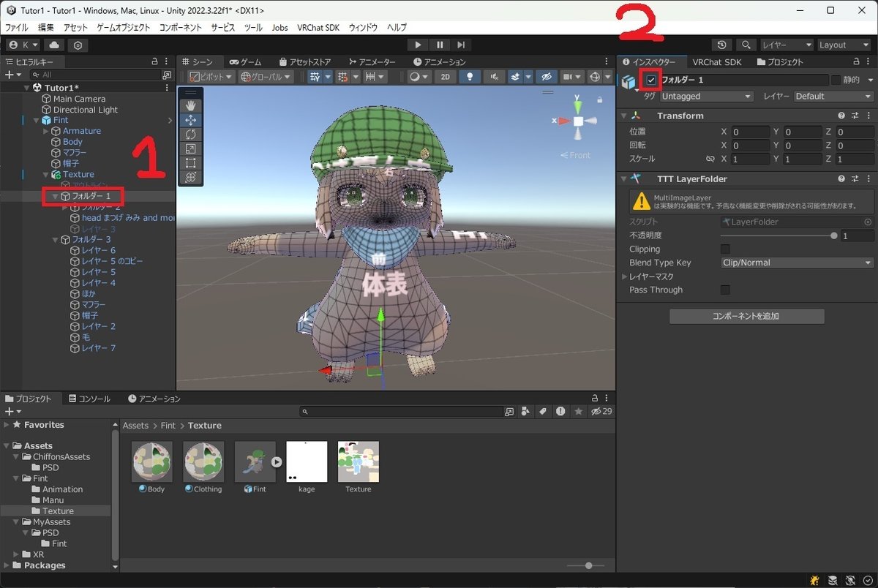The width and height of the screenshot is (878, 588).
Task: Select the Scale tool
Action: (191, 148)
